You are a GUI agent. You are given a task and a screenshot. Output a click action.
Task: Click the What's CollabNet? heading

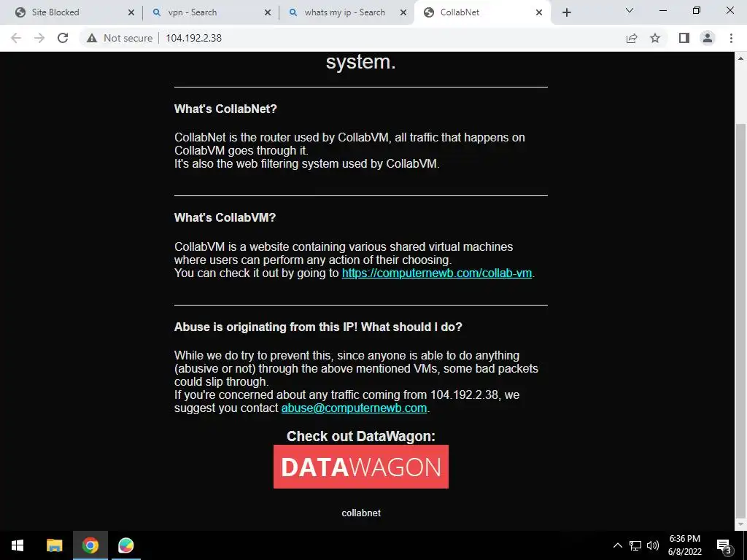(x=225, y=109)
